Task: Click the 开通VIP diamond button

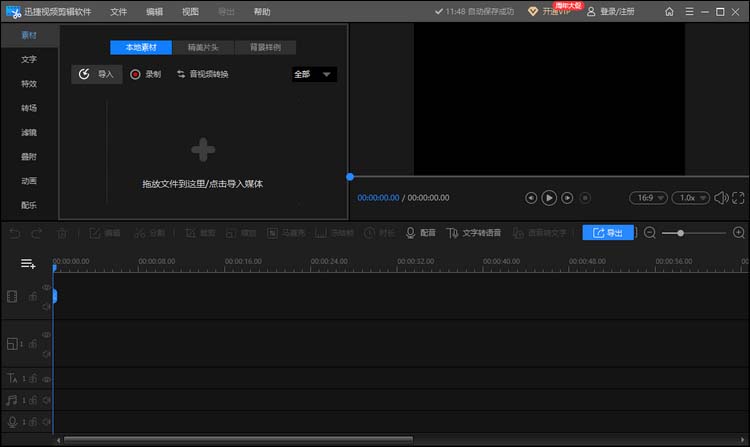Action: click(550, 11)
